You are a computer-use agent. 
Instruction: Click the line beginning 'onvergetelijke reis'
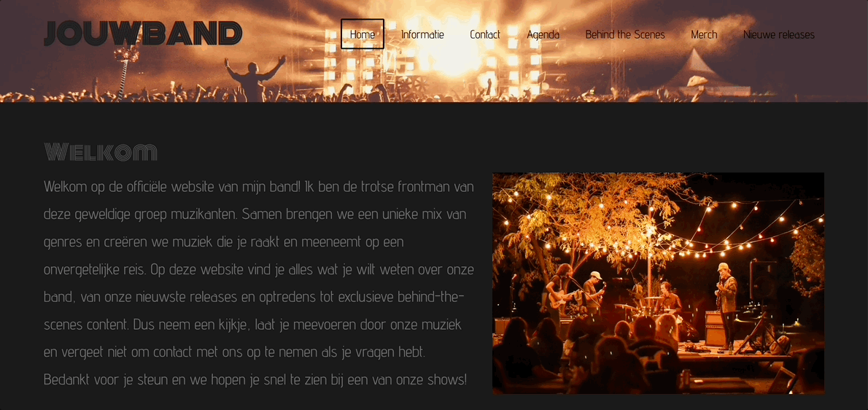tap(258, 269)
